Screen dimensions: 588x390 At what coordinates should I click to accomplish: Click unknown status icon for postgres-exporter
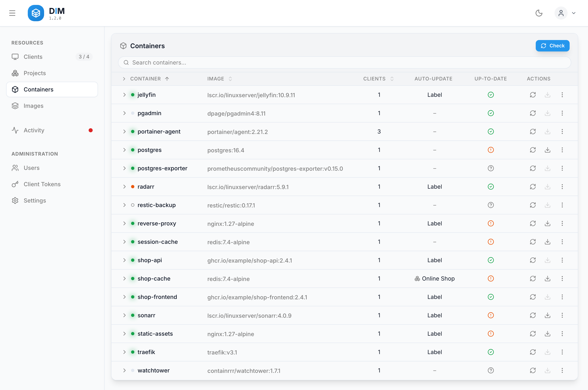point(491,168)
